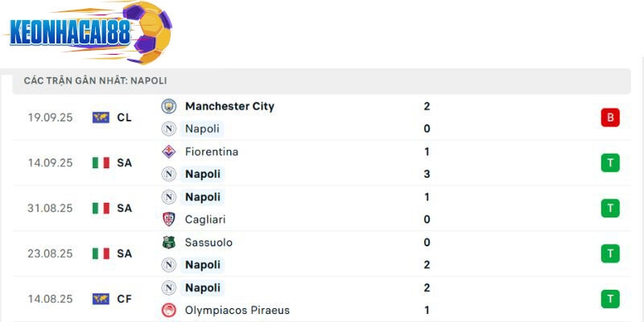The width and height of the screenshot is (644, 322).
Task: Click the 'Các trận gần nhất: Napoli' header
Action: click(95, 80)
